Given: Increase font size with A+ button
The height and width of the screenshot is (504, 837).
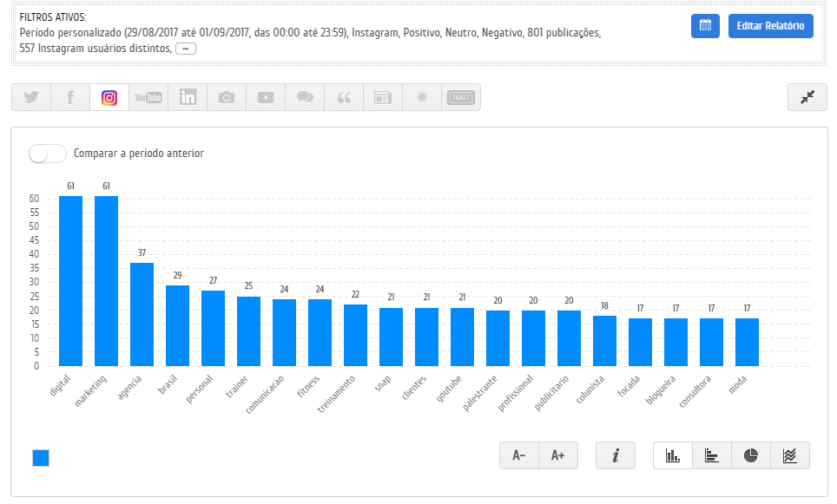Looking at the screenshot, I should [x=558, y=455].
